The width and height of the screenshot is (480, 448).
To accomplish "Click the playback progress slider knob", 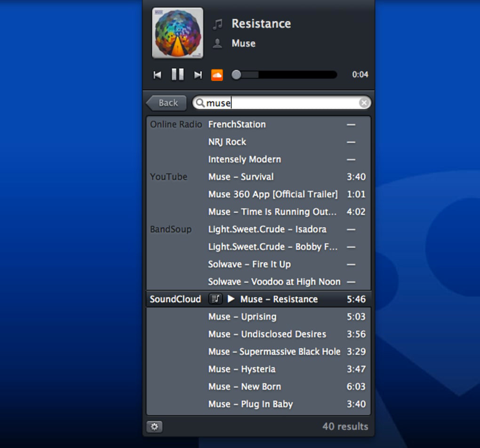I will [x=236, y=75].
